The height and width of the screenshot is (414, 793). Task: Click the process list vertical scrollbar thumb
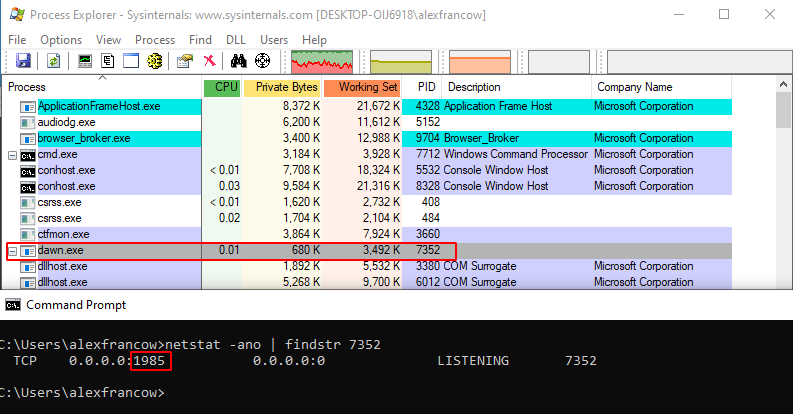pyautogui.click(x=783, y=110)
